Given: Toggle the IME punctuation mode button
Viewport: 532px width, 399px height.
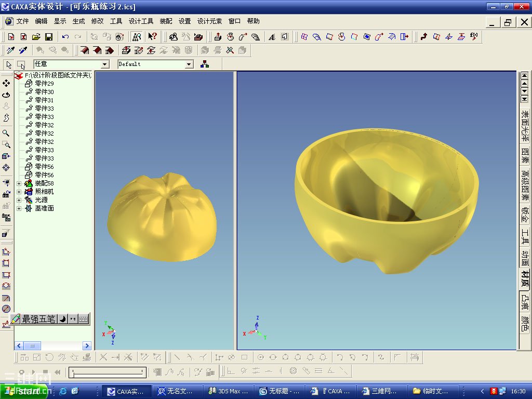Looking at the screenshot, I should pyautogui.click(x=73, y=319).
